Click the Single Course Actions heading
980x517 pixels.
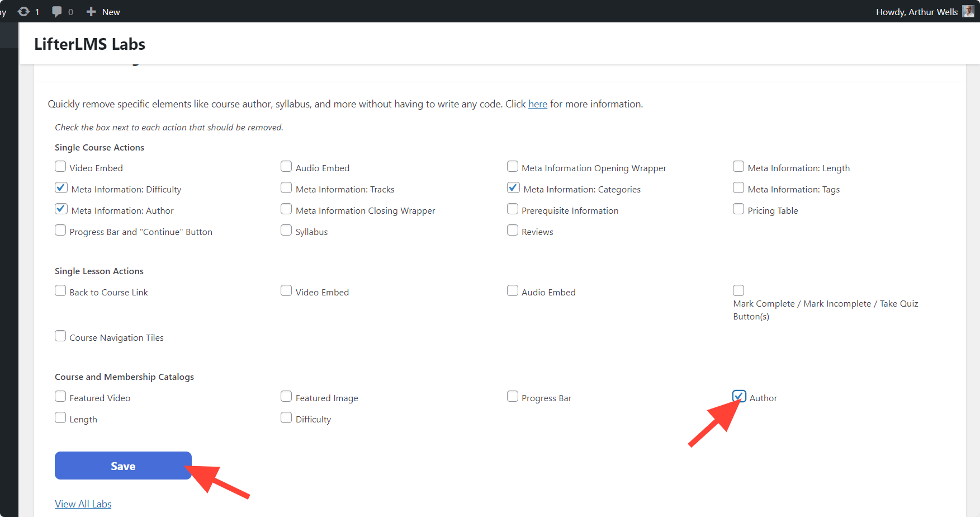pos(100,148)
